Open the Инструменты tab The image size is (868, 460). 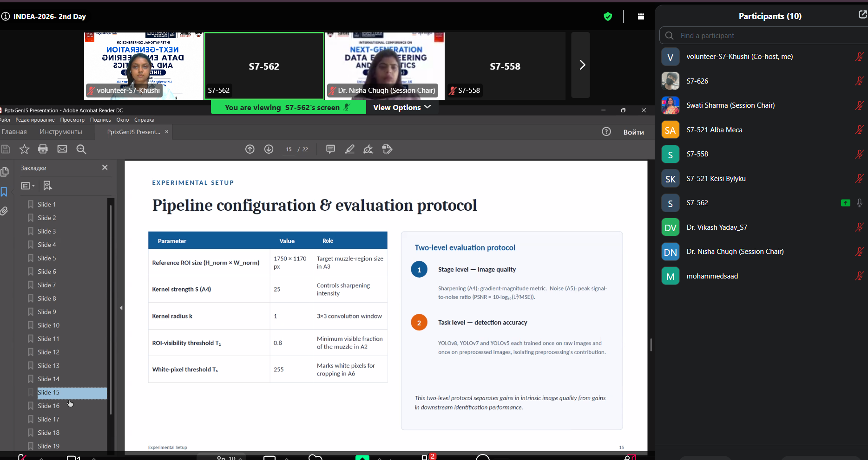coord(61,132)
